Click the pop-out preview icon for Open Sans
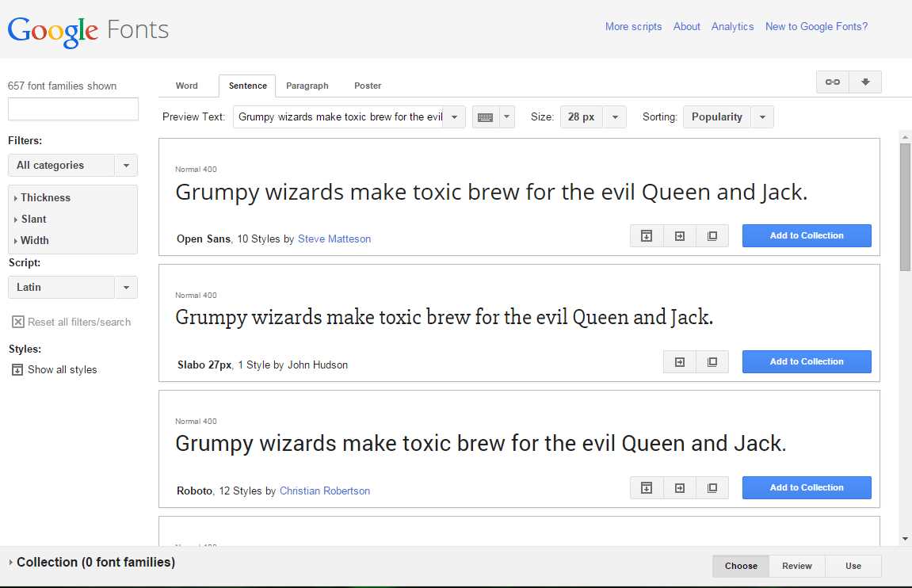912x588 pixels. tap(712, 235)
